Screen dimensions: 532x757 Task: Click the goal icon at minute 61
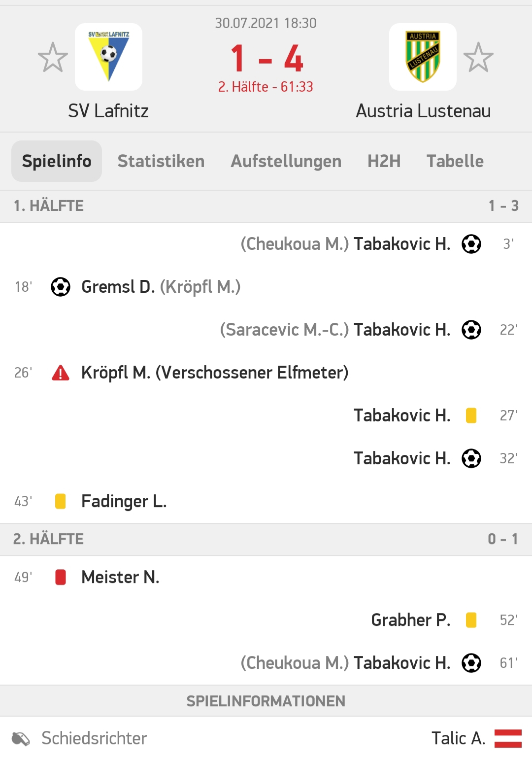471,663
